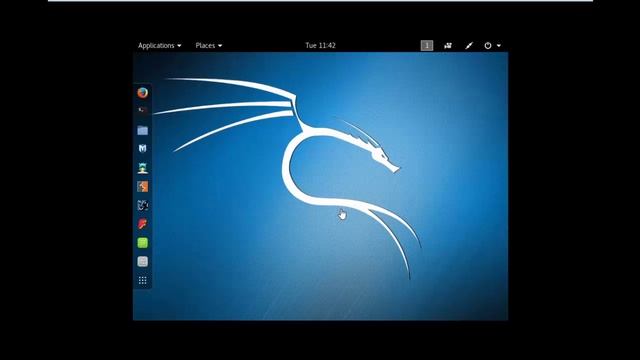Launch Burp Suite orange icon
The image size is (640, 360).
click(x=142, y=187)
